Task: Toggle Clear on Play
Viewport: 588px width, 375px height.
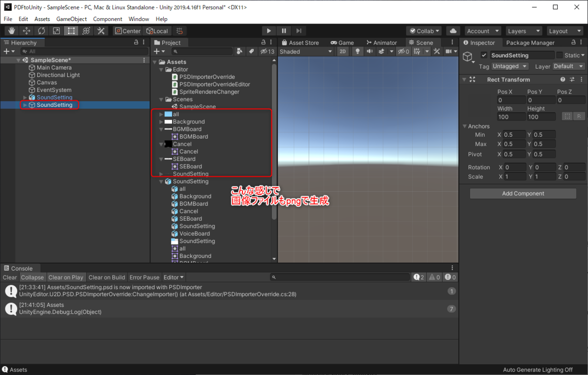Action: pyautogui.click(x=66, y=277)
